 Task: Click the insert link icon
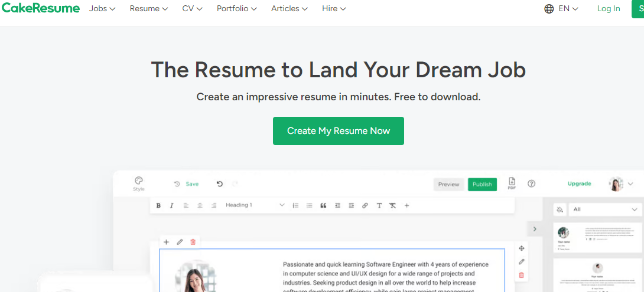(x=365, y=205)
